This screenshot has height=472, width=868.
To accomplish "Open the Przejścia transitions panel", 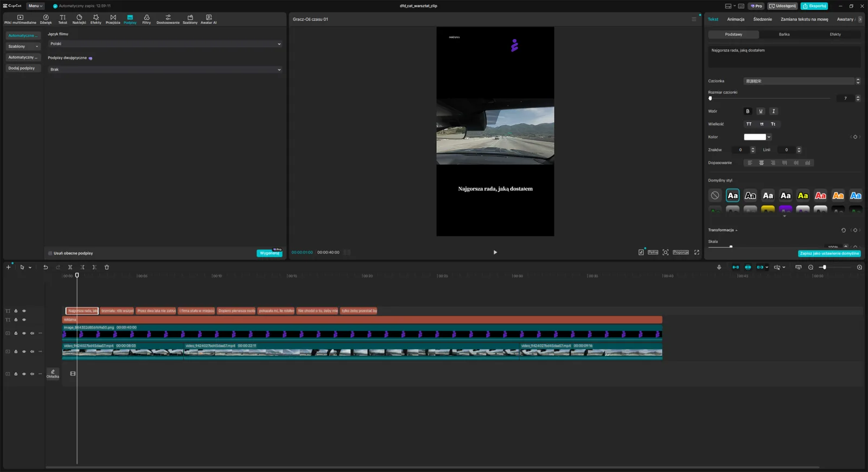I will 113,19.
